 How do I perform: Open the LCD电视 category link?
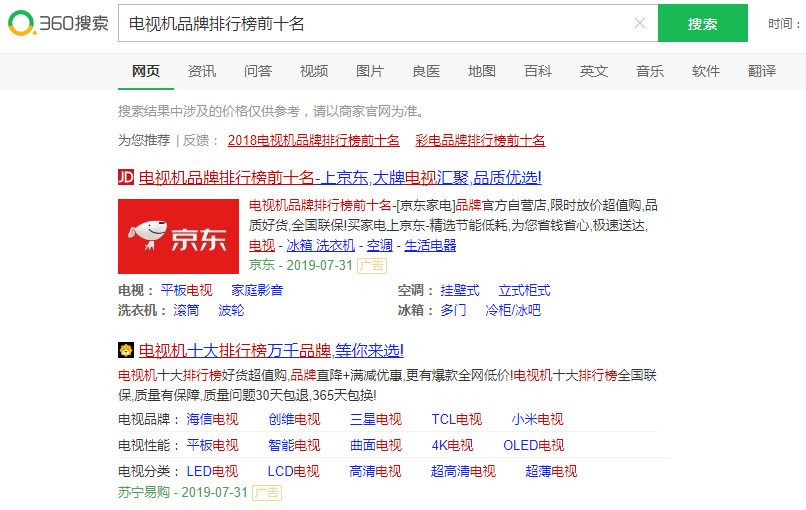coord(294,471)
